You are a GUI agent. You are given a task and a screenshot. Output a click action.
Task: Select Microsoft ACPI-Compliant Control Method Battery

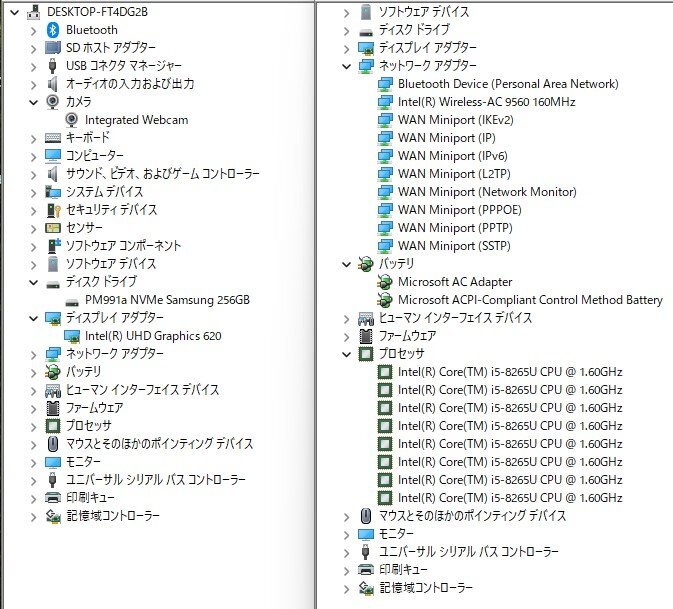[530, 300]
